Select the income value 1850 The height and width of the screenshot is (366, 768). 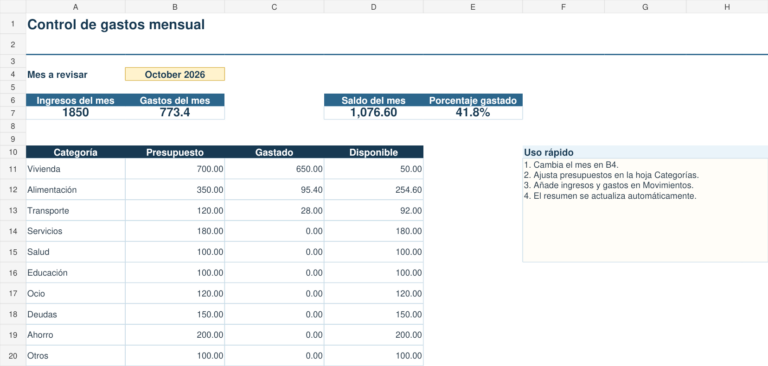point(75,113)
